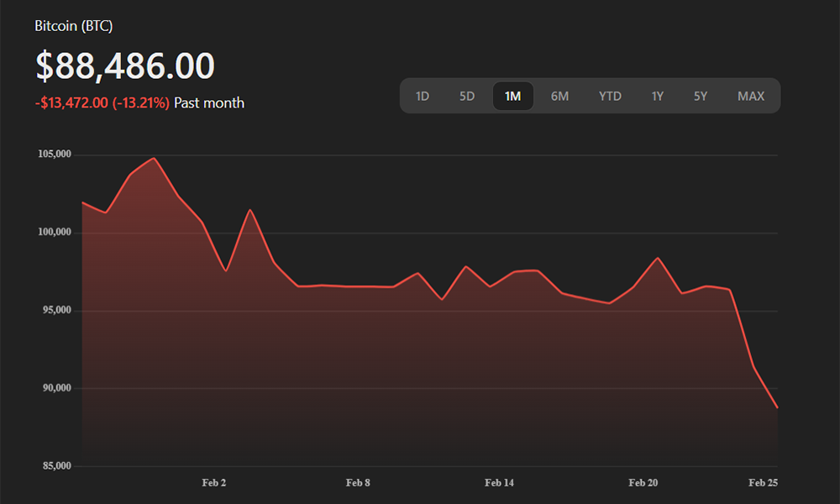Show the 6M price history
This screenshot has width=840, height=504.
pyautogui.click(x=559, y=96)
